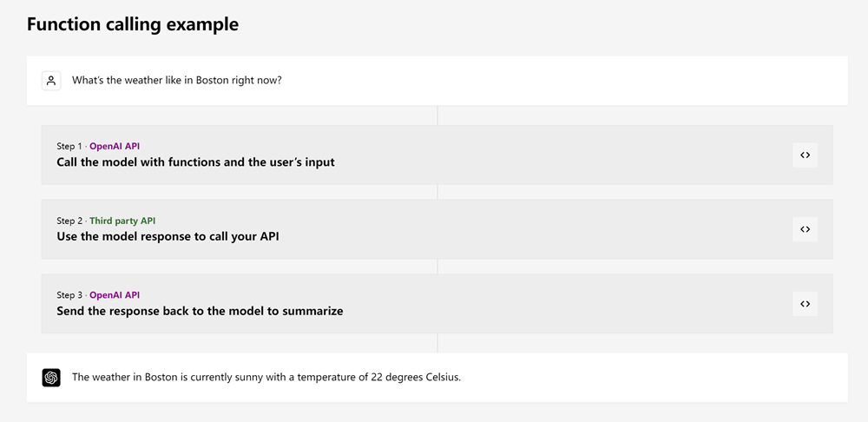Click the connector line between Step 2 and Step 3

437,267
